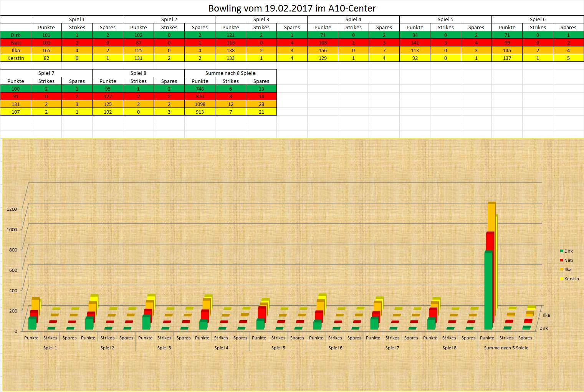Select the Dirk name cell in the table
Image resolution: width=584 pixels, height=392 pixels.
[15, 35]
